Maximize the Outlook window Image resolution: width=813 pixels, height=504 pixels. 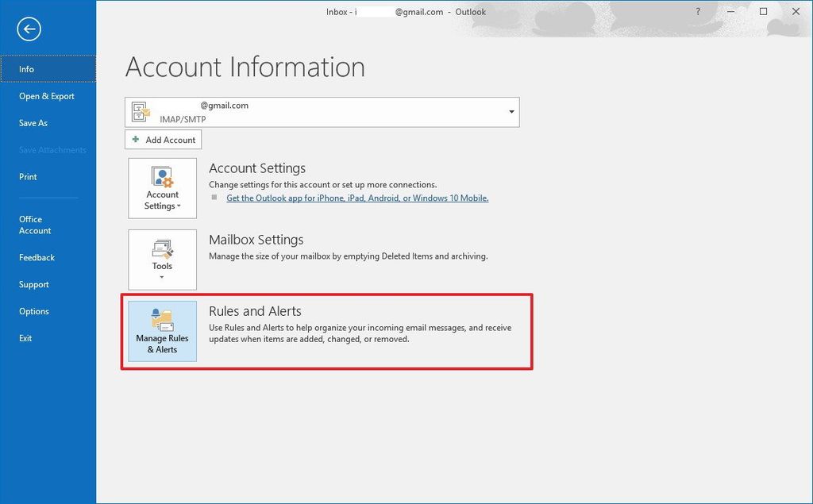pyautogui.click(x=763, y=11)
